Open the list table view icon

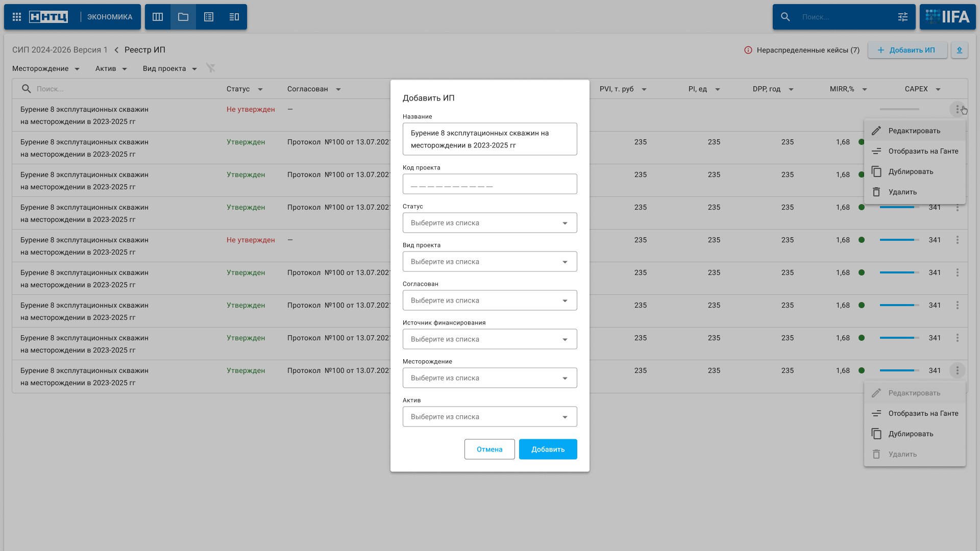(x=209, y=17)
